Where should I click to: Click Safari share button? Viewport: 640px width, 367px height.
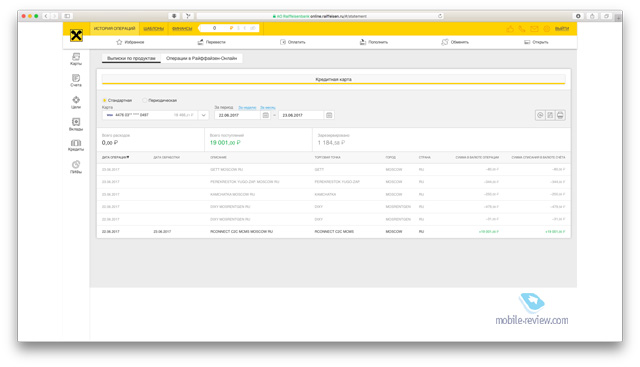tap(592, 16)
